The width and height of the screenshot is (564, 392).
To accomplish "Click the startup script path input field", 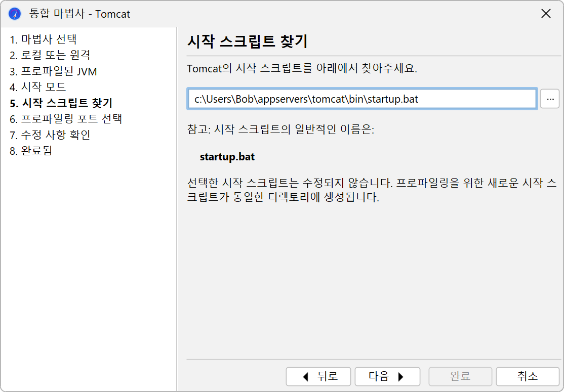I will click(x=362, y=99).
